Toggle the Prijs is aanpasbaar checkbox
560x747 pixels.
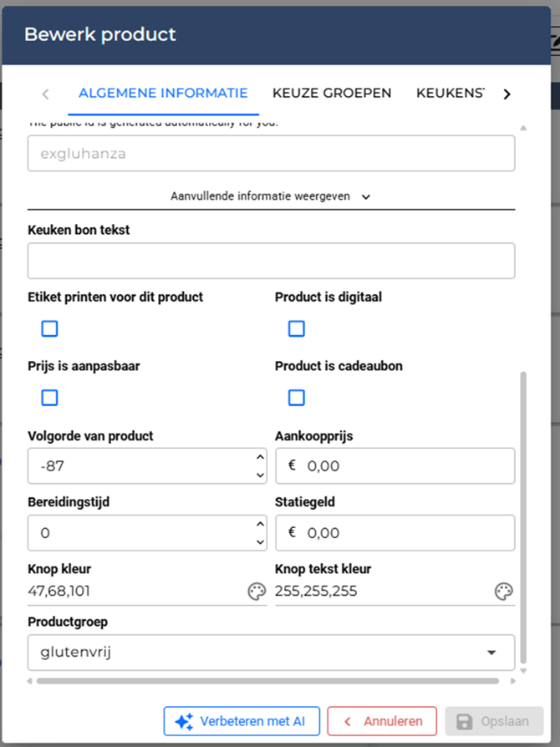[x=50, y=397]
